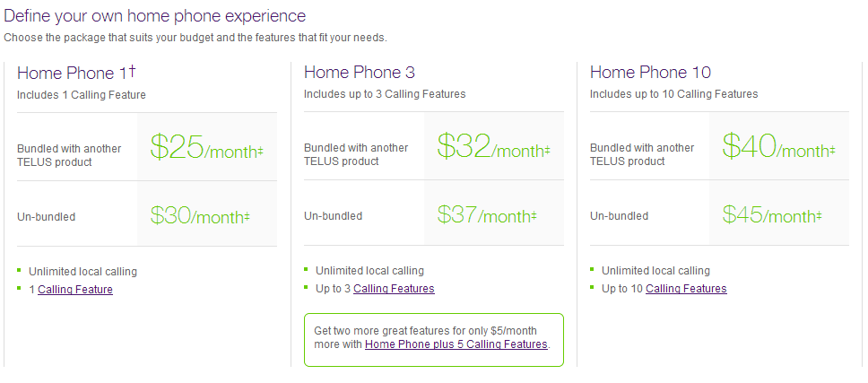Click the green promo box about two more features
Screen dimensions: 868x383
point(433,340)
